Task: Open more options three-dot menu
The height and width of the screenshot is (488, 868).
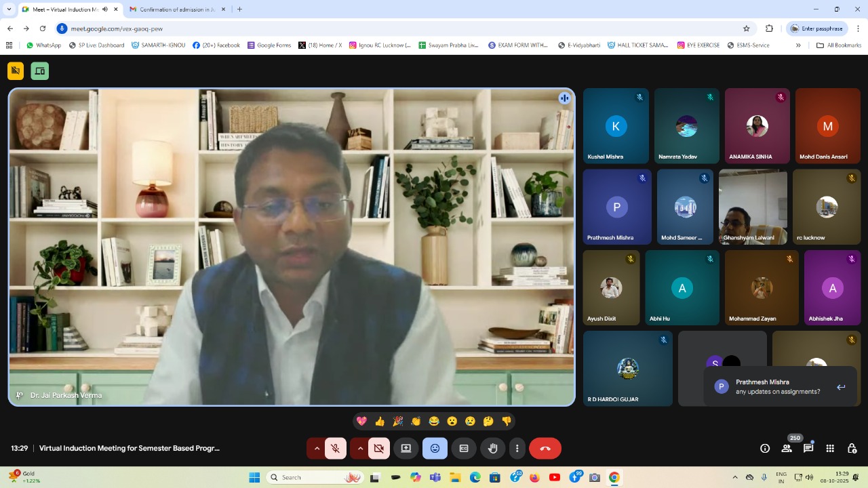Action: pyautogui.click(x=517, y=449)
